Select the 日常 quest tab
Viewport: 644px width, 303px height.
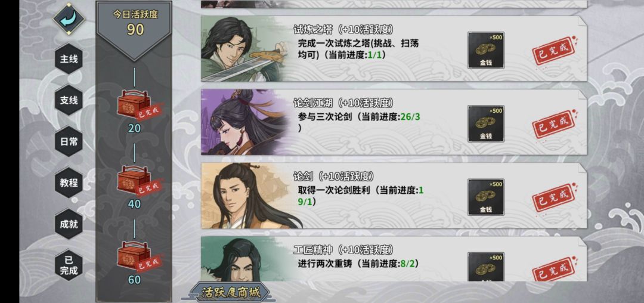click(x=69, y=141)
